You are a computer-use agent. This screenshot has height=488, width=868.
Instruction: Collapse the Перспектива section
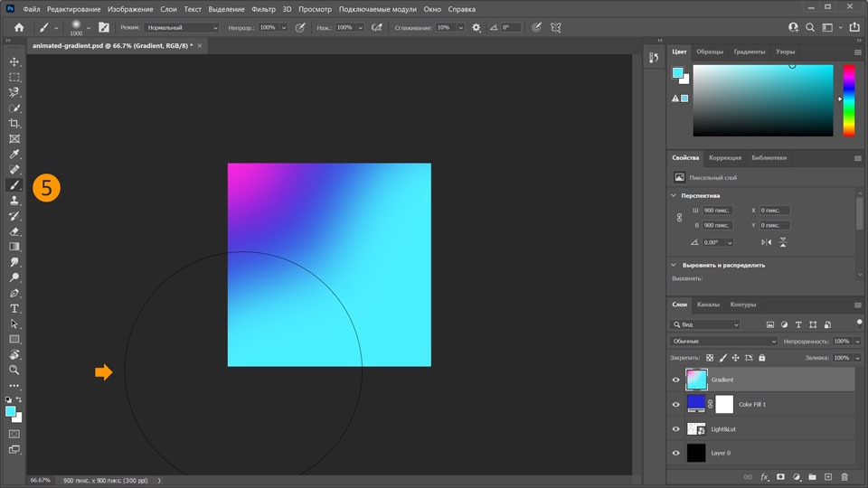click(674, 195)
